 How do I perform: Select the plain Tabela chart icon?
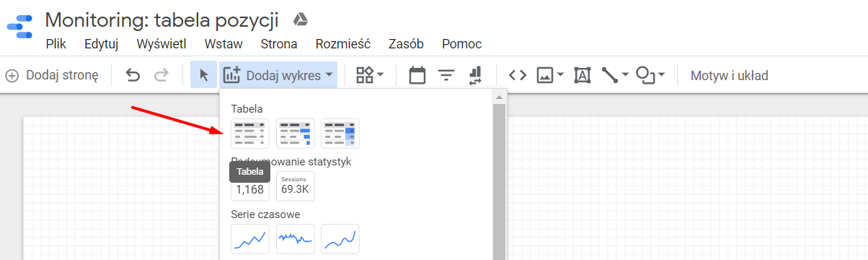point(250,134)
